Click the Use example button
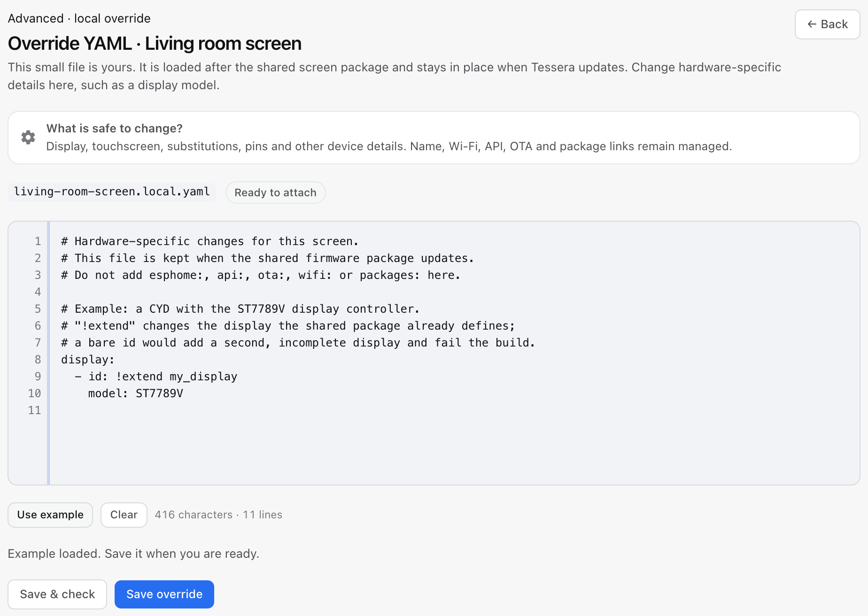The height and width of the screenshot is (616, 868). pyautogui.click(x=50, y=515)
